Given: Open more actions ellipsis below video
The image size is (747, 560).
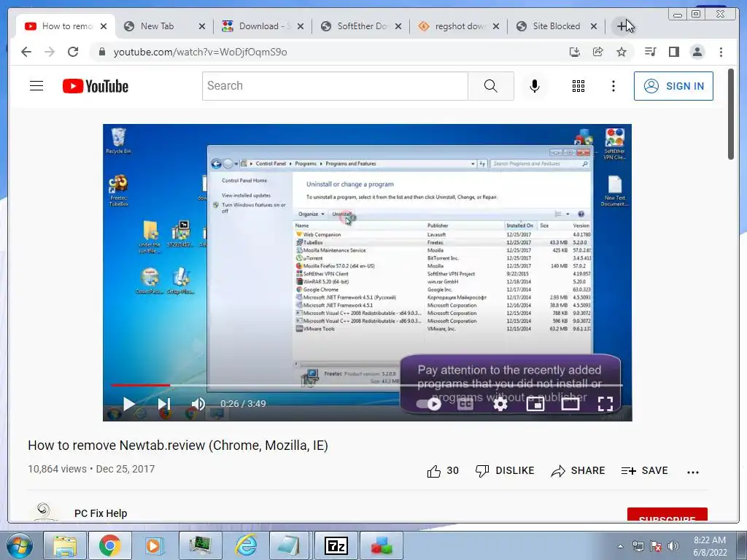Looking at the screenshot, I should (693, 472).
